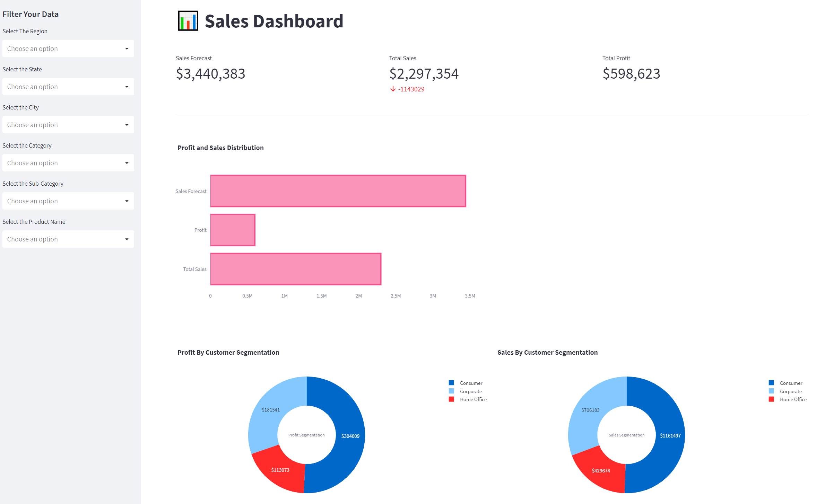825x504 pixels.
Task: Toggle Consumer legend in Sales segmentation chart
Action: tap(791, 383)
